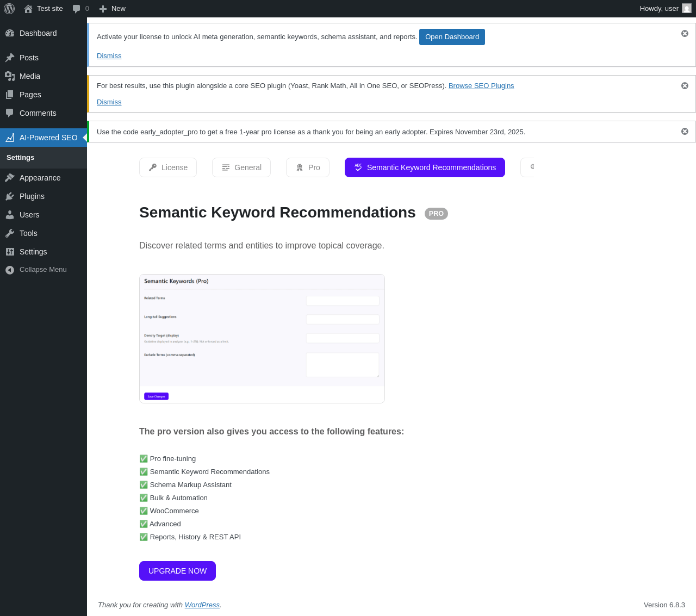This screenshot has height=616, width=696.
Task: Go to Dashboard in the sidebar
Action: tap(38, 33)
